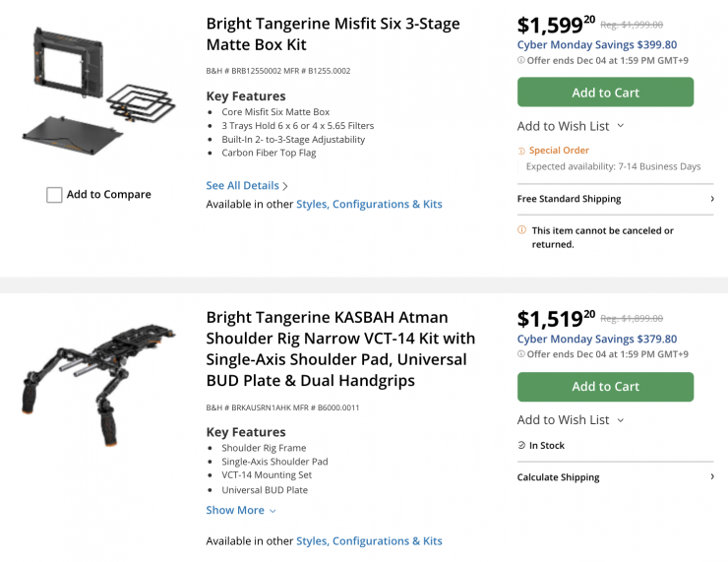Click arrow icon on Free Standard Shipping row

[711, 199]
